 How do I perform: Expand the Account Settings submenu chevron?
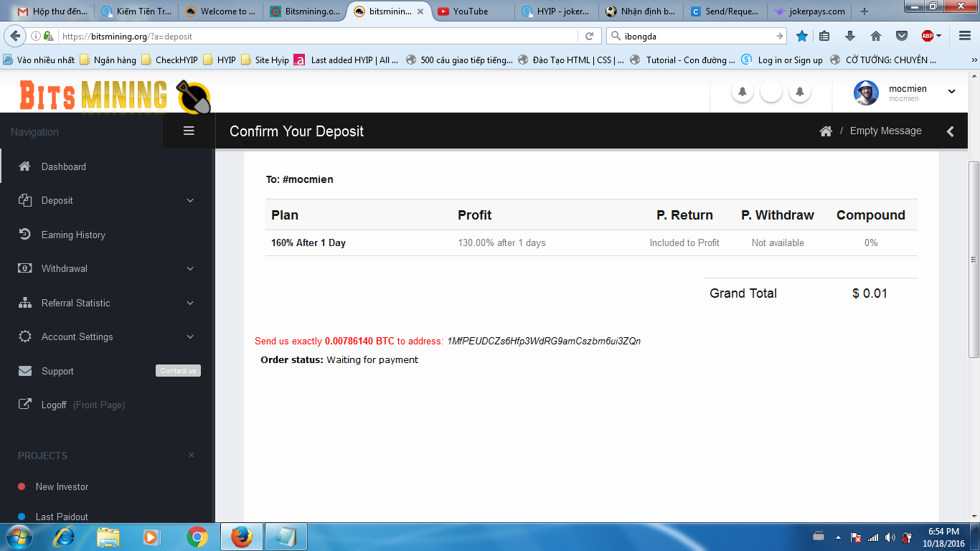[x=190, y=336]
